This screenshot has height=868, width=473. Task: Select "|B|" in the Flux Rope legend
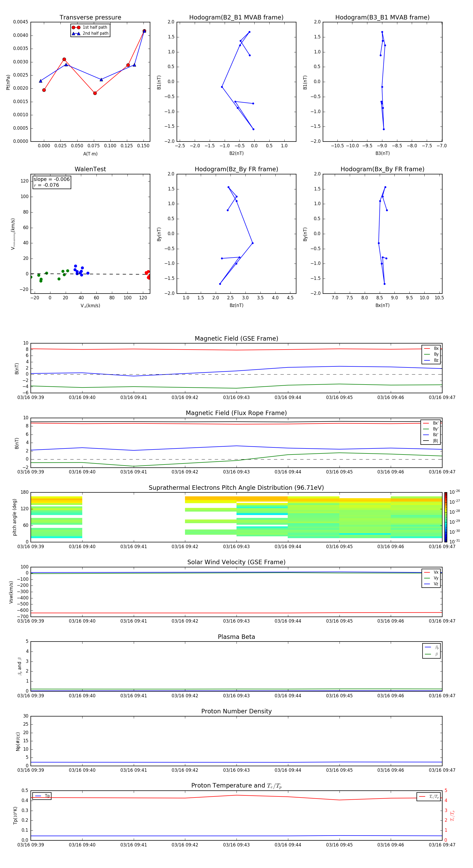point(431,441)
